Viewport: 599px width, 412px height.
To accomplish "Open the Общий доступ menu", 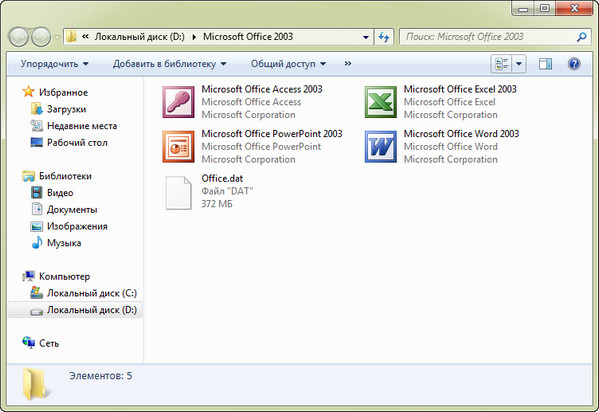I will (x=288, y=63).
